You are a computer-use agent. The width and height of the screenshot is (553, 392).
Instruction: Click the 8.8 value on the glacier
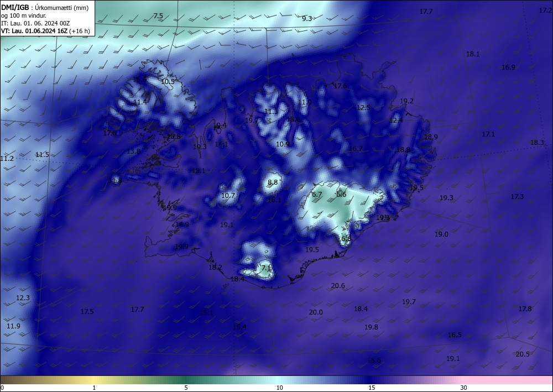pyautogui.click(x=273, y=182)
